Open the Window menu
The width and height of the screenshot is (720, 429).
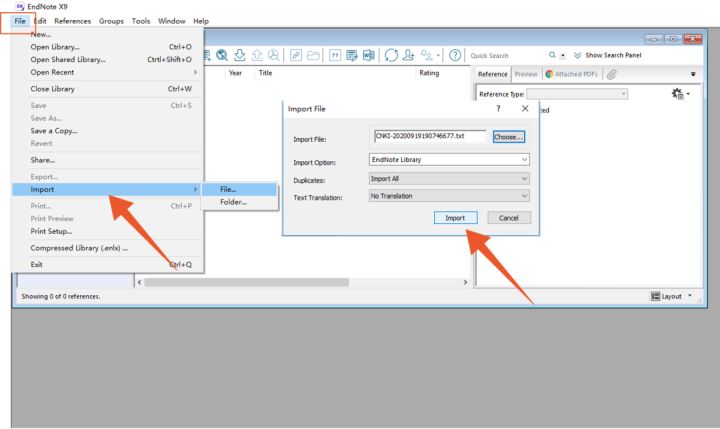[171, 21]
